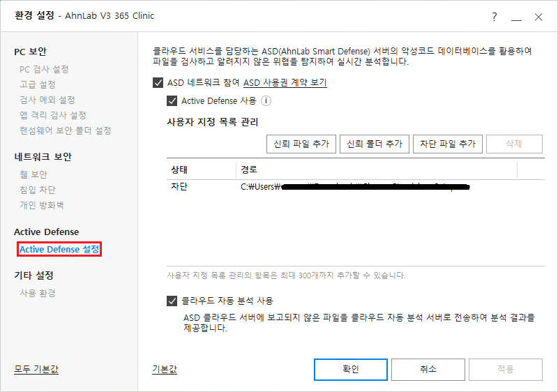
Task: Open 랜섬웨어 보안 폴더 설정 item
Action: (66, 130)
